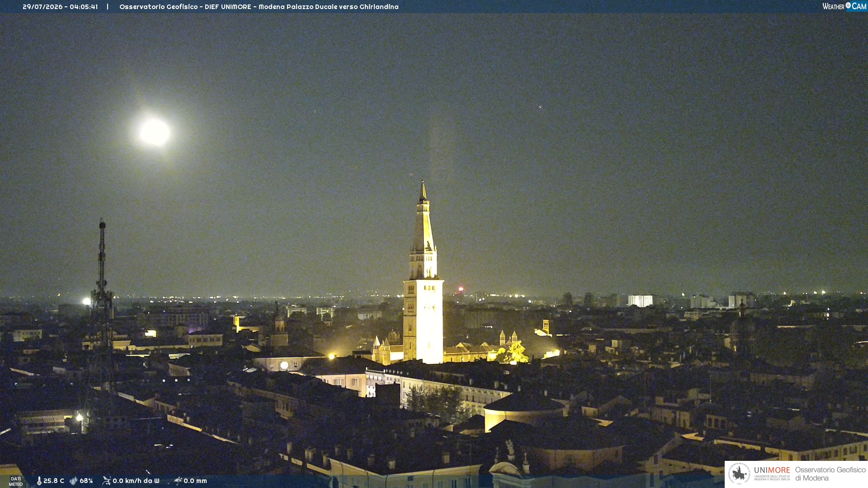Click the humidity water droplets icon
The image size is (868, 488).
tap(73, 481)
